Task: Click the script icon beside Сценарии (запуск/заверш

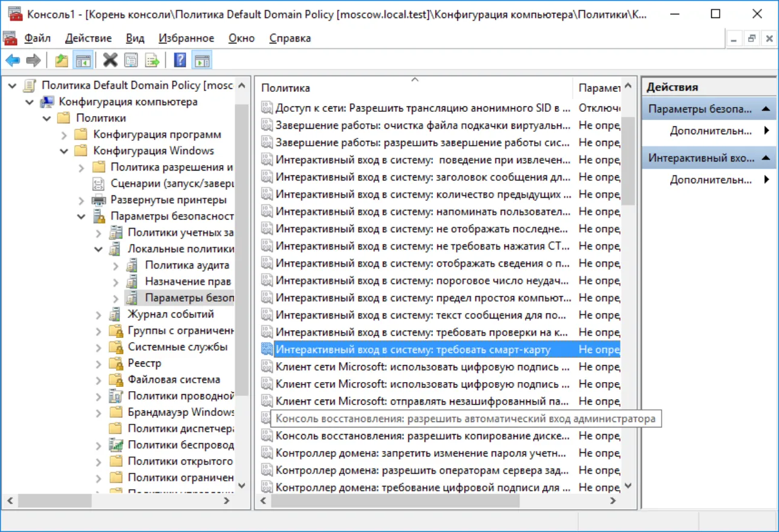Action: (99, 183)
